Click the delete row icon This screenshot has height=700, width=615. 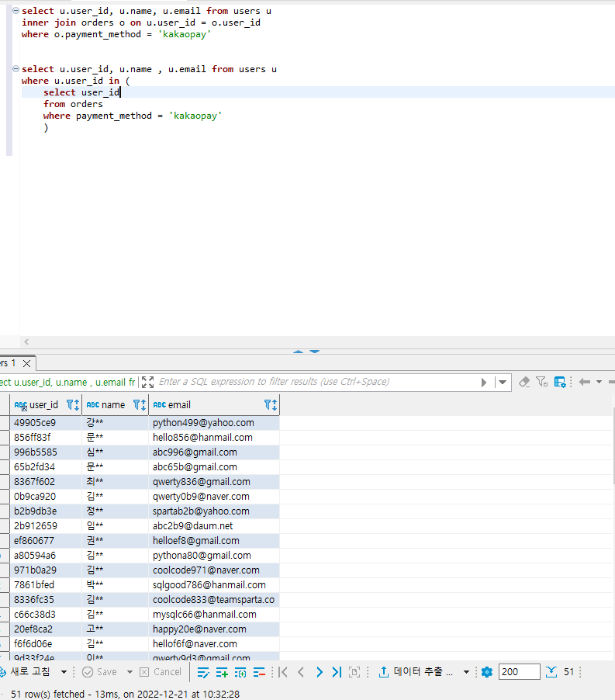[259, 672]
